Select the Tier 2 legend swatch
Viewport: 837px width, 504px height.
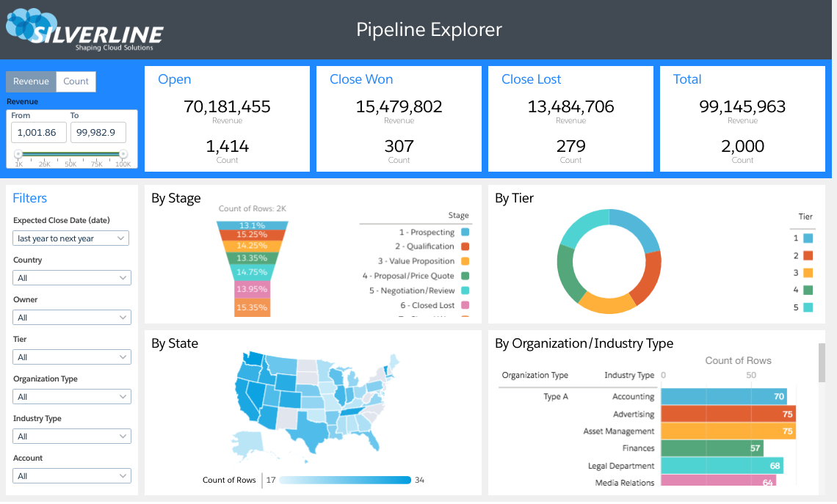pos(808,255)
